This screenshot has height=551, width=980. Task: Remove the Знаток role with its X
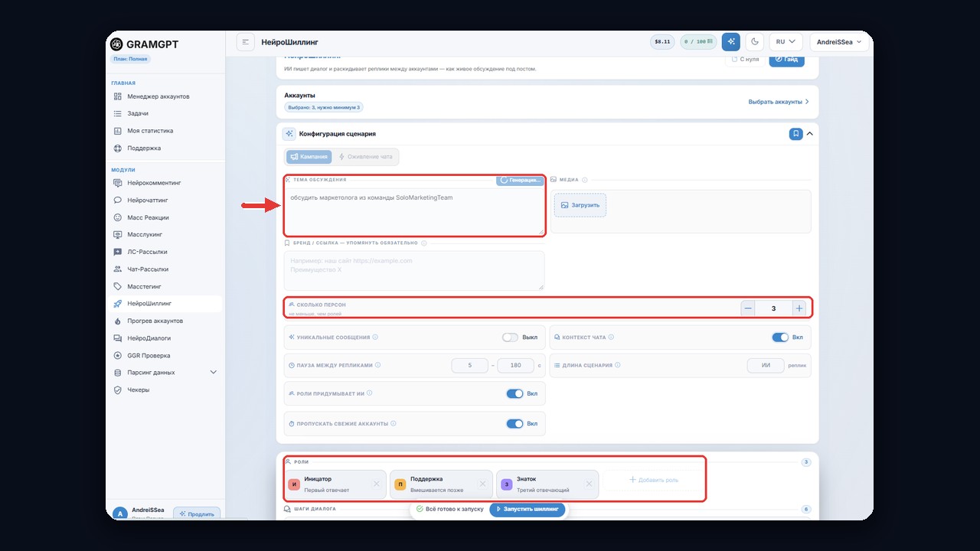(x=589, y=484)
